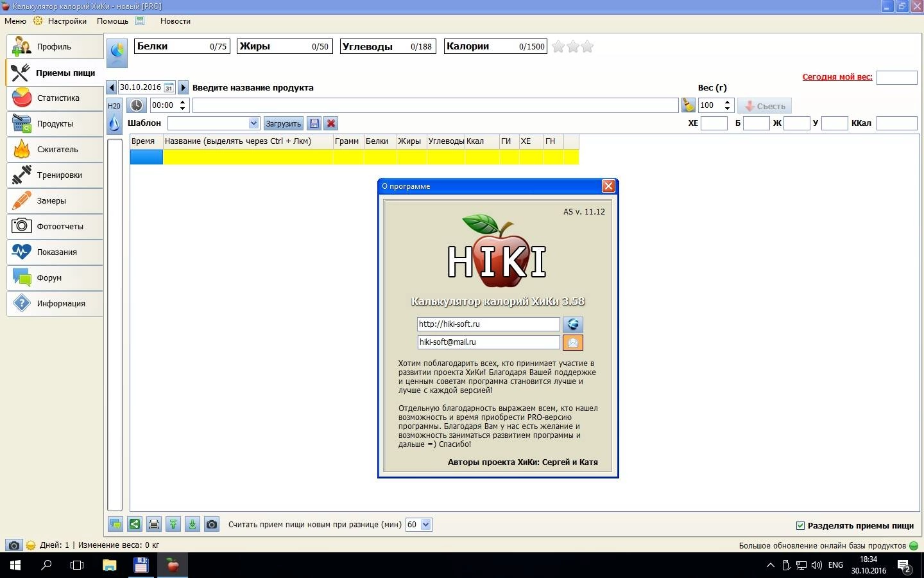
Task: Expand the Шаблон dropdown
Action: pyautogui.click(x=253, y=123)
